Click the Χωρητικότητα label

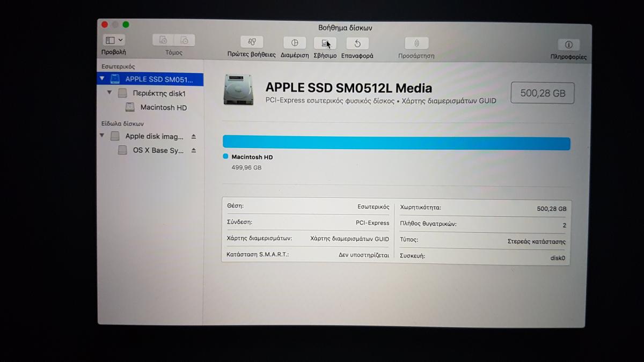click(421, 207)
